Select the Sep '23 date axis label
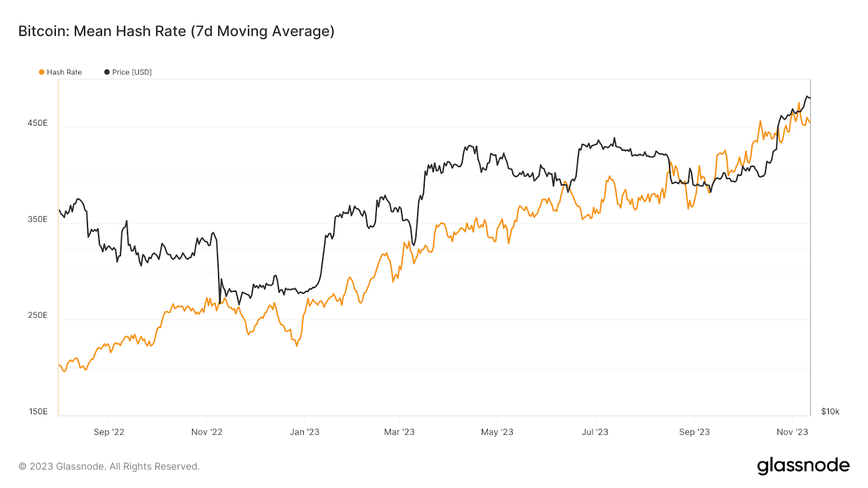 (694, 432)
